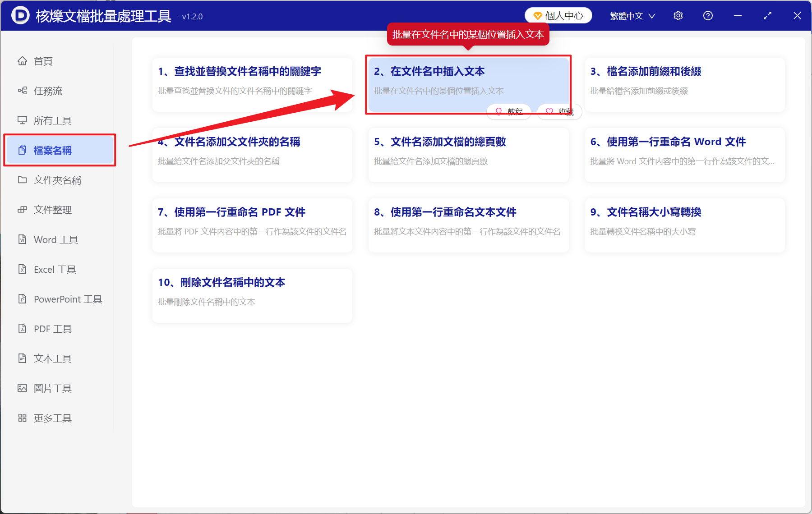The width and height of the screenshot is (812, 514).
Task: Select the 文本工具 sidebar icon
Action: coord(51,358)
